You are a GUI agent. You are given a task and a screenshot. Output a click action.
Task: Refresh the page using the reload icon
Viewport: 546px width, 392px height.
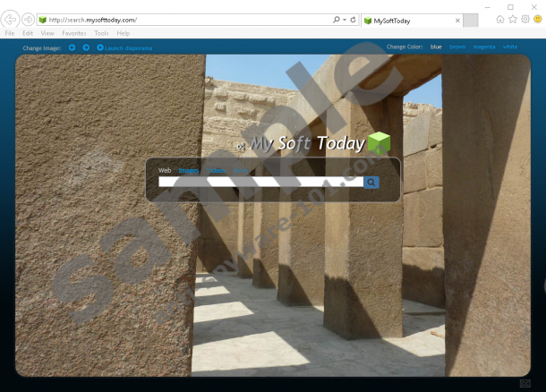click(x=353, y=19)
